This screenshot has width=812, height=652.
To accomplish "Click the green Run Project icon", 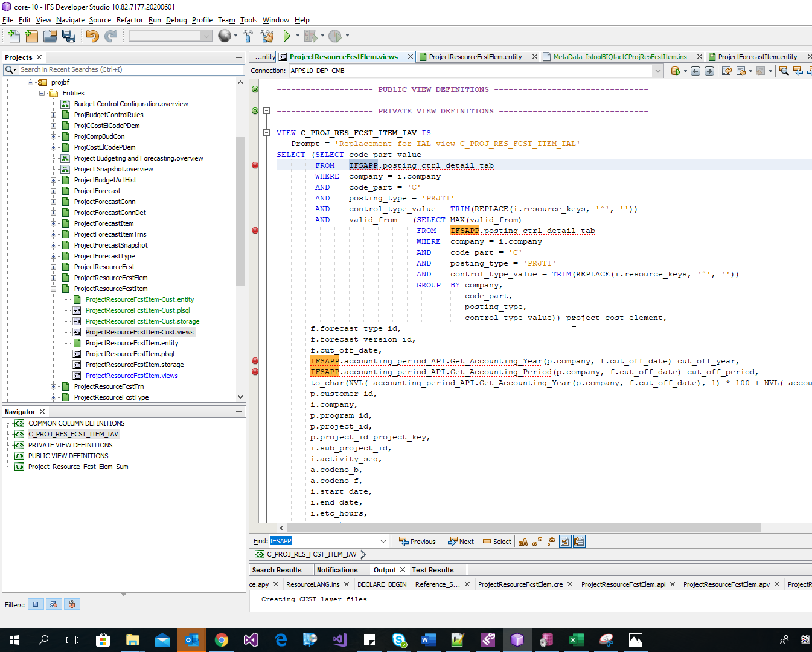I will (287, 36).
